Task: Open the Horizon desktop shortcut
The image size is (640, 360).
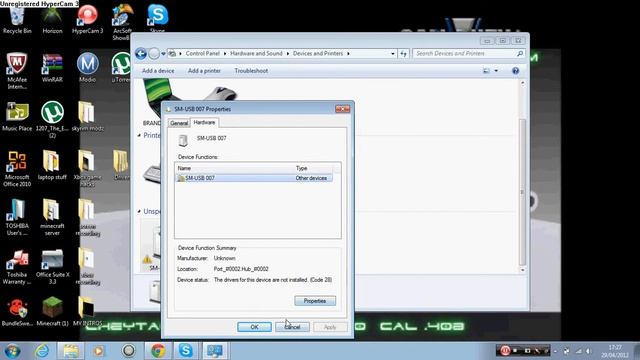Action: (52, 20)
